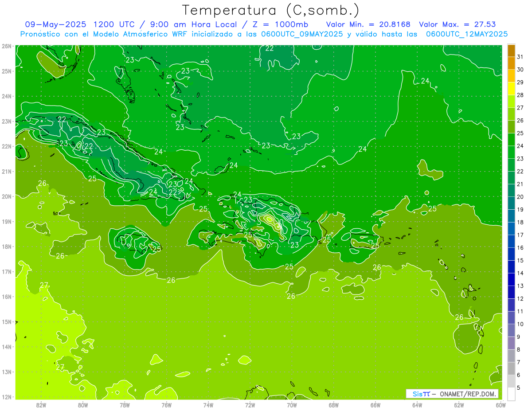
Task: Select the "Valor Min. = 20.8168" text
Action: click(x=368, y=24)
